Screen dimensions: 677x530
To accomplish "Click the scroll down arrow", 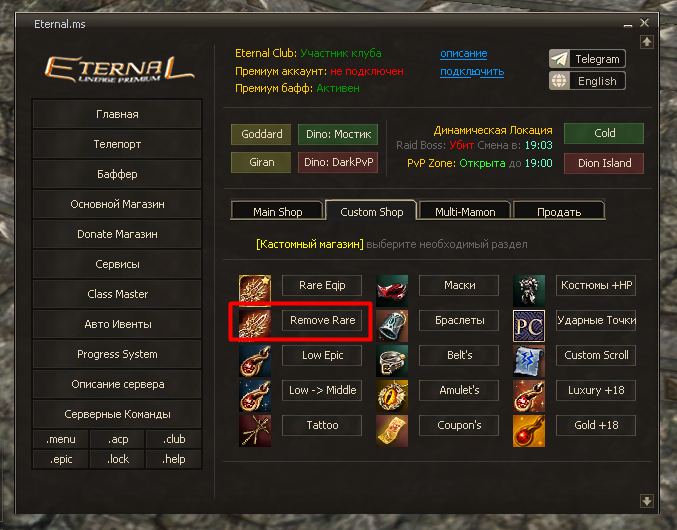I will [646, 501].
